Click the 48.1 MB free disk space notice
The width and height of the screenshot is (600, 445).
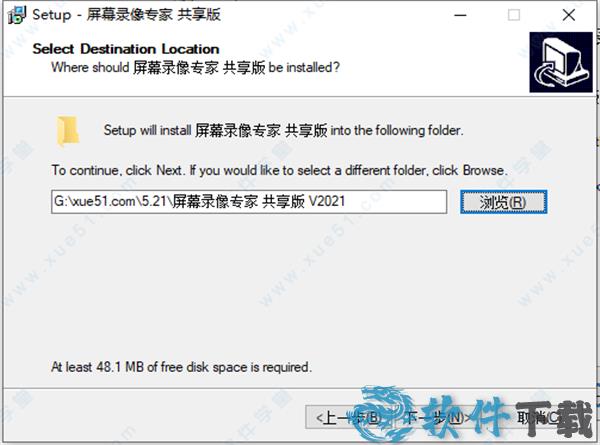point(181,367)
